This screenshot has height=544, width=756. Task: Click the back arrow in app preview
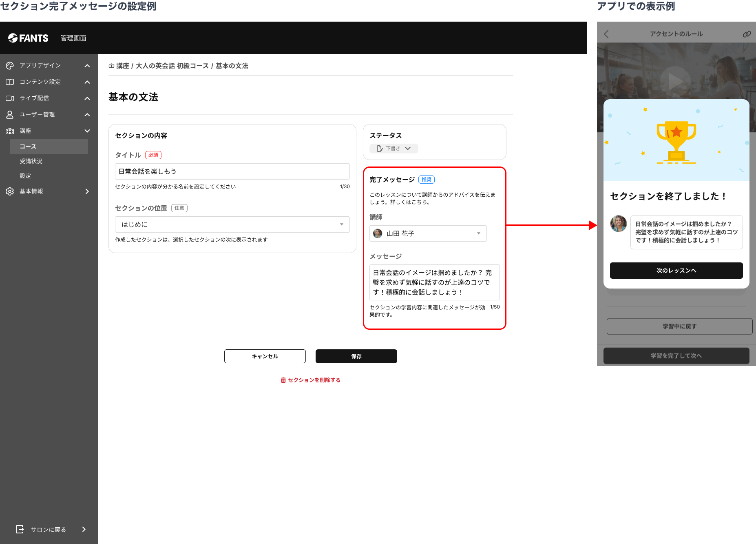click(x=606, y=34)
